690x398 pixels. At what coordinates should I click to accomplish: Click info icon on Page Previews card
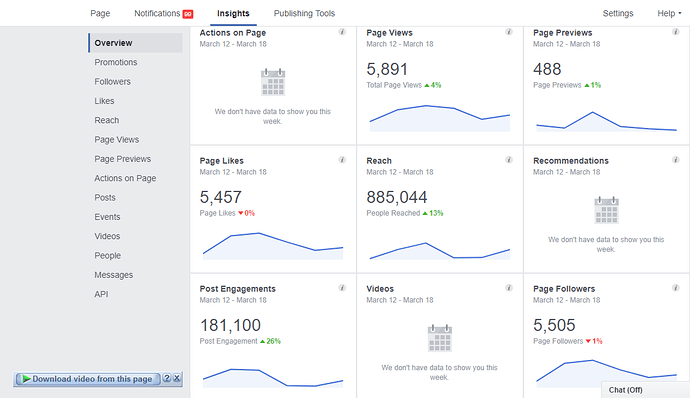675,32
